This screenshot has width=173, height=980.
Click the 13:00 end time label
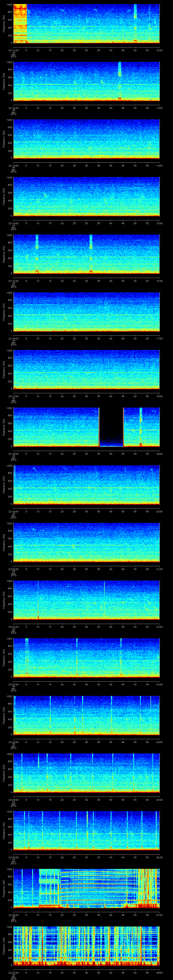pyautogui.click(x=159, y=108)
